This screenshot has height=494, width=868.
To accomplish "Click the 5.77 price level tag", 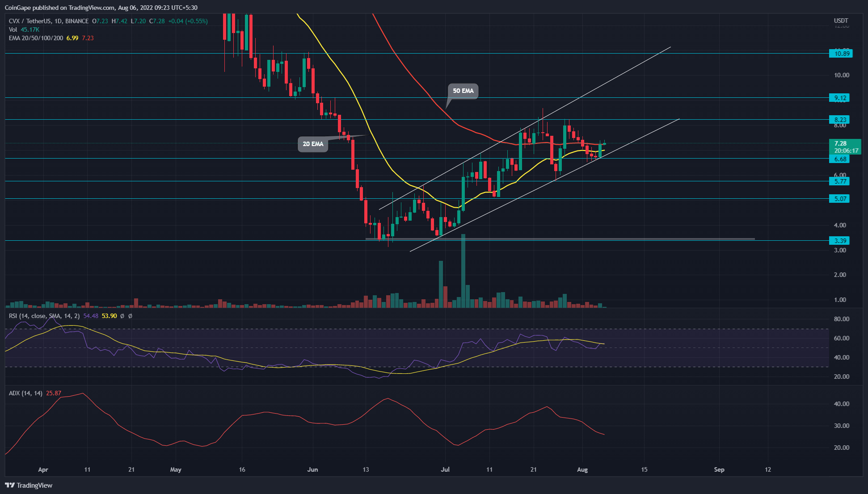I will click(840, 181).
